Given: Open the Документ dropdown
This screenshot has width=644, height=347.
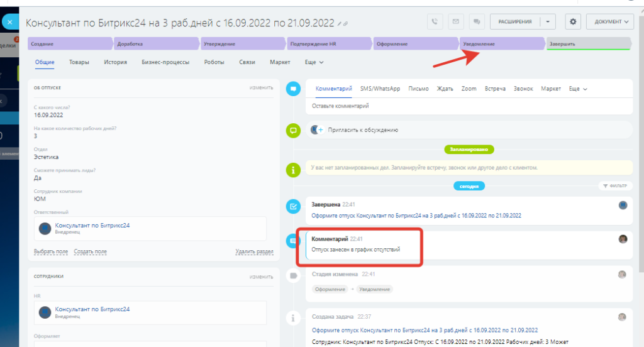Looking at the screenshot, I should click(611, 21).
